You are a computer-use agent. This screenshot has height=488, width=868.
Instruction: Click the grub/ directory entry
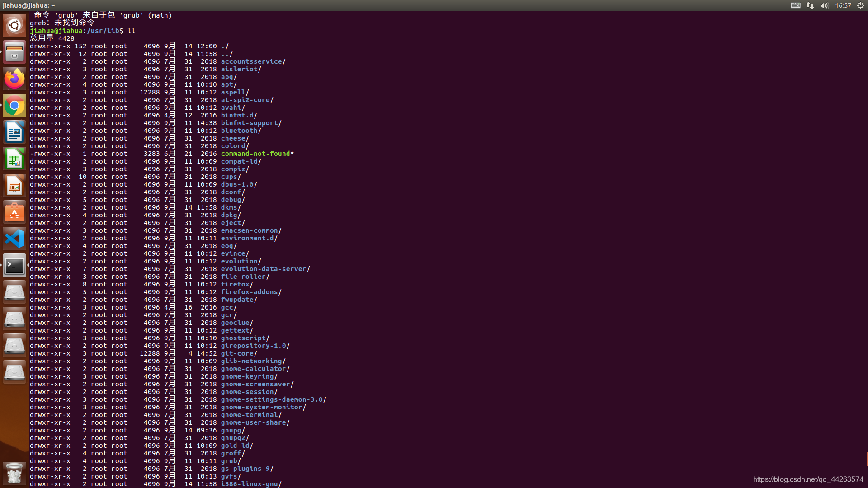(x=231, y=461)
